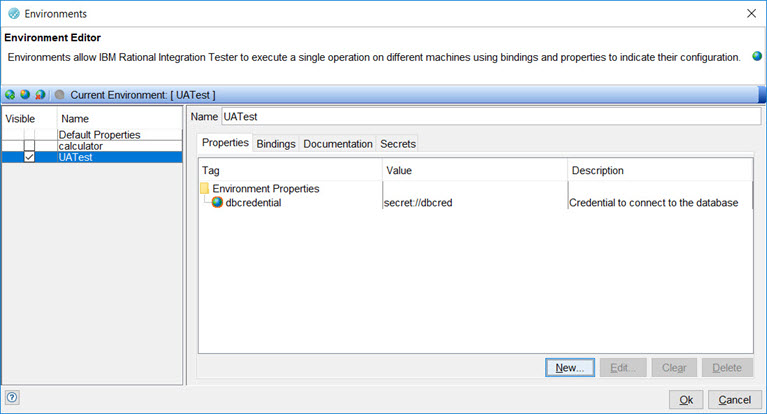Select the Default Properties row
The height and width of the screenshot is (414, 767).
pyautogui.click(x=92, y=135)
